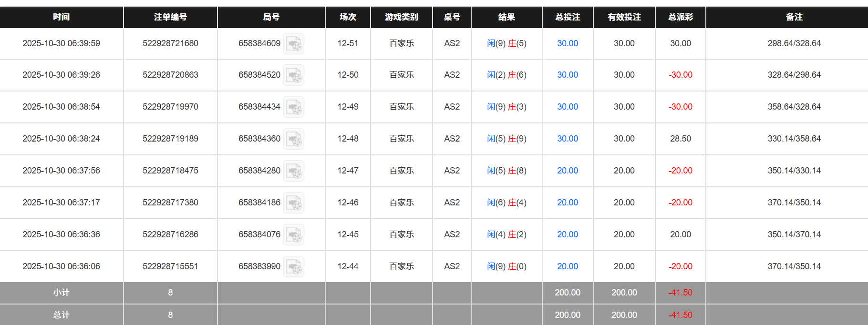This screenshot has width=868, height=325.
Task: Click the 总计 total row label
Action: [x=62, y=315]
